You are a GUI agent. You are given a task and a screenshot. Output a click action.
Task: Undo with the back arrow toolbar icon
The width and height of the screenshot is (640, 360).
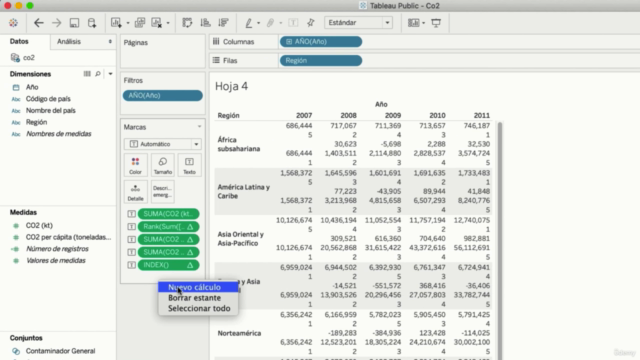click(x=39, y=23)
